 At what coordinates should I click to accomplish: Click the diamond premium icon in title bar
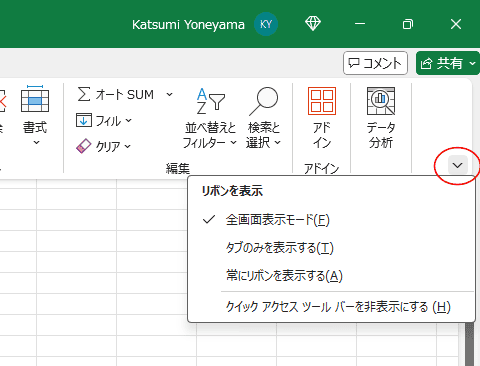tap(313, 24)
